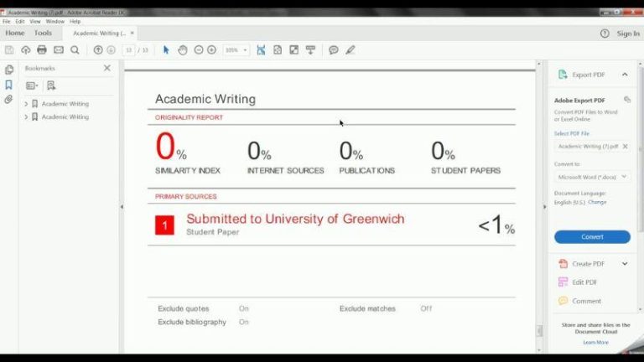644x362 pixels.
Task: Zoom in with plus icon
Action: 211,50
